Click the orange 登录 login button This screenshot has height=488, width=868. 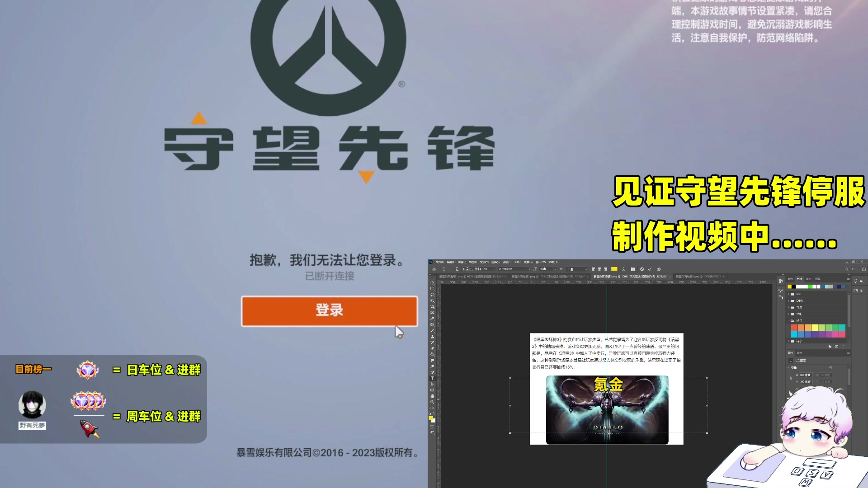(329, 311)
